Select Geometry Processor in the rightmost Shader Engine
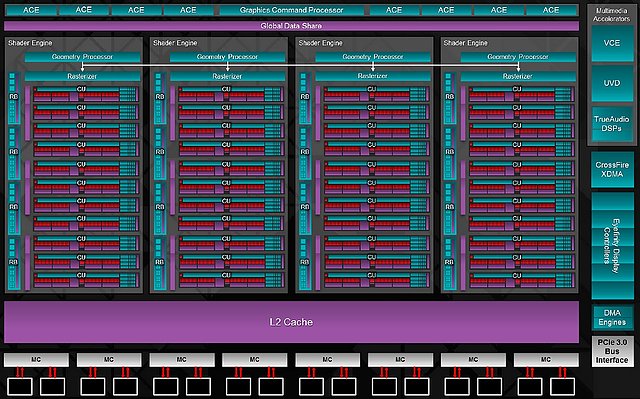The width and height of the screenshot is (640, 399). (518, 57)
